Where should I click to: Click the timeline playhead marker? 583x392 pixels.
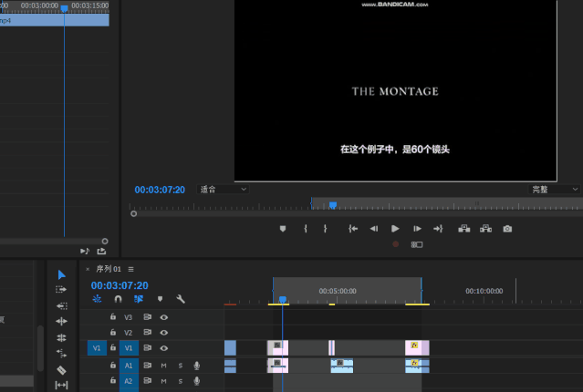pyautogui.click(x=283, y=300)
